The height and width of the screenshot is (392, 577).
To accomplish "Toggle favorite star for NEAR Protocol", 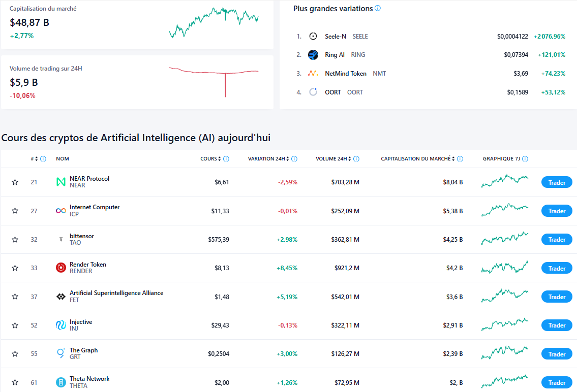I will 15,182.
